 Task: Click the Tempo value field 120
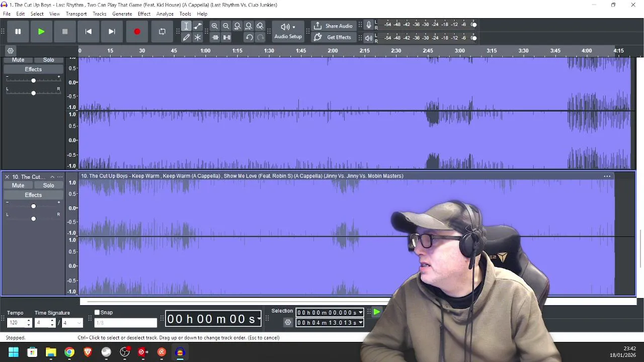coord(17,323)
